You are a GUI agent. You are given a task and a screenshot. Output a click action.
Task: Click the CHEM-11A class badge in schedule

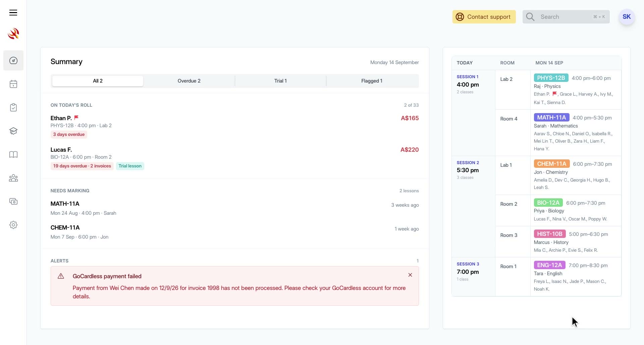[x=552, y=164]
